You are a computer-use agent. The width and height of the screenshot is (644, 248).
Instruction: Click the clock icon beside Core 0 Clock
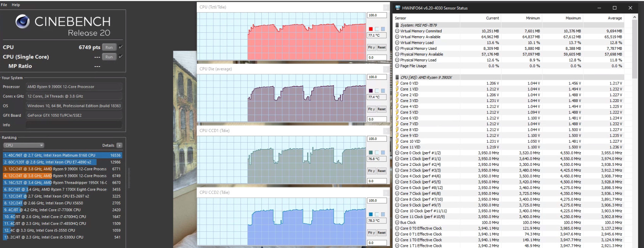pyautogui.click(x=397, y=153)
